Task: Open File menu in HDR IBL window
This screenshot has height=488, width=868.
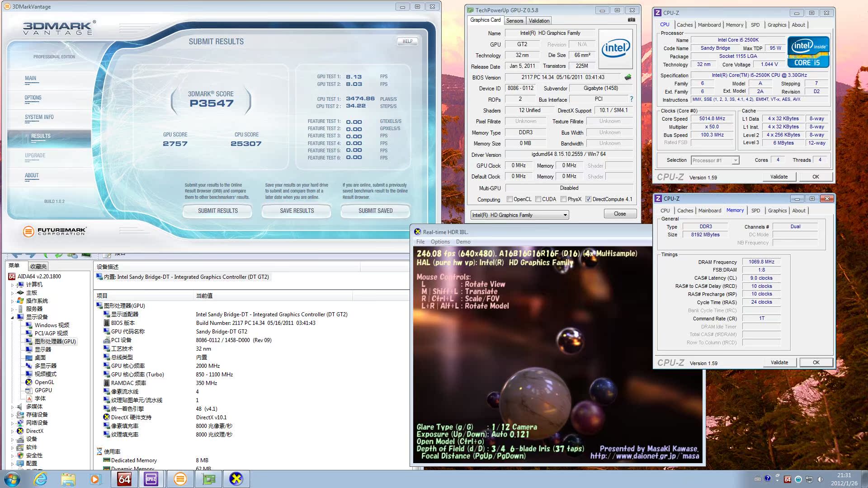Action: (x=420, y=242)
